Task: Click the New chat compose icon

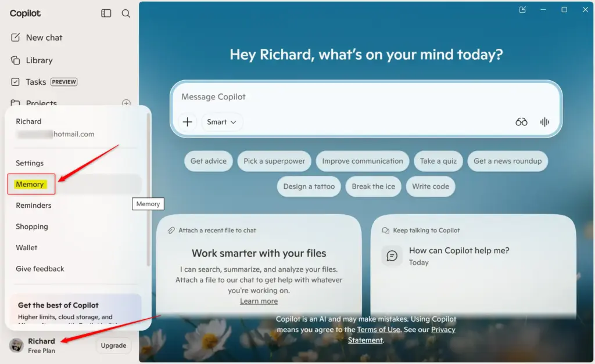Action: click(15, 38)
